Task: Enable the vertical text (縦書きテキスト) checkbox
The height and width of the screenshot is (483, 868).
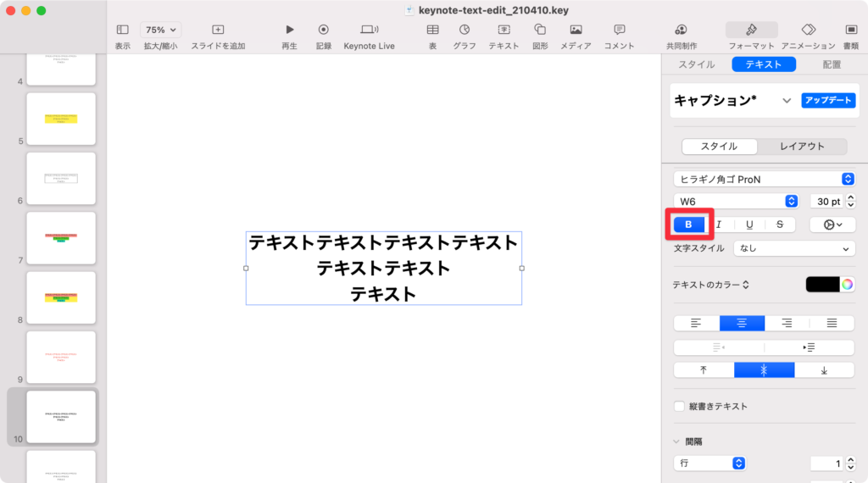Action: (x=679, y=406)
